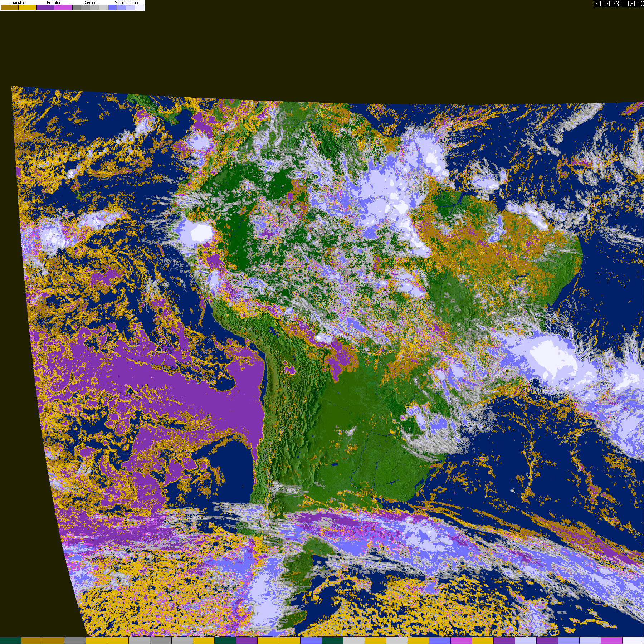Click the lightest gray Cirros legend swatch
644x644 pixels.
coord(103,7)
